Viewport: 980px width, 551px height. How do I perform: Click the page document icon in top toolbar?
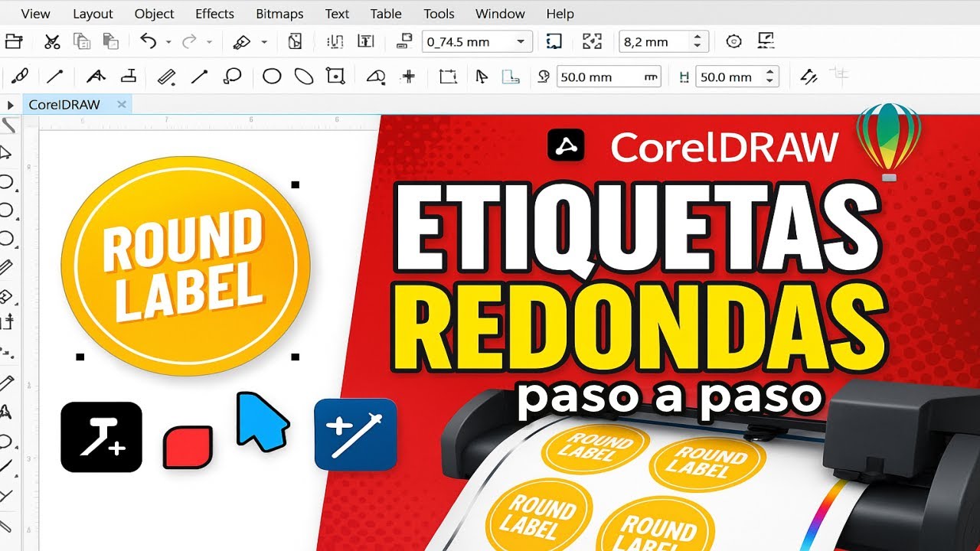coord(296,41)
